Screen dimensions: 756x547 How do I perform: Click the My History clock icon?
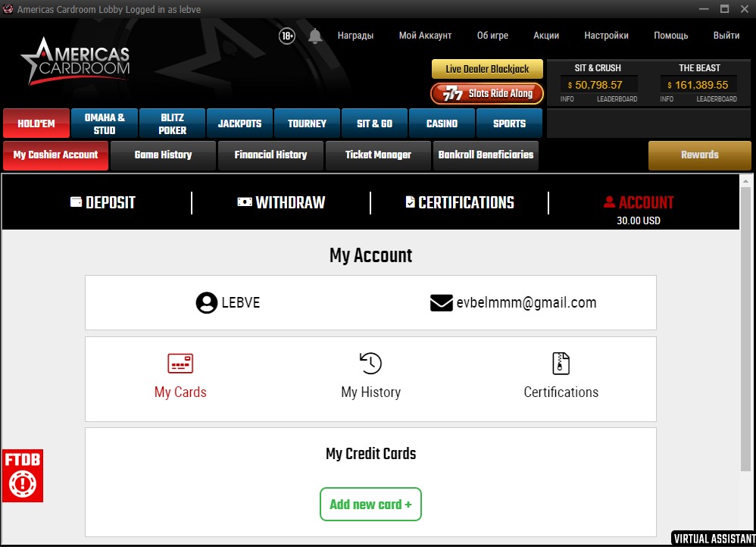370,363
